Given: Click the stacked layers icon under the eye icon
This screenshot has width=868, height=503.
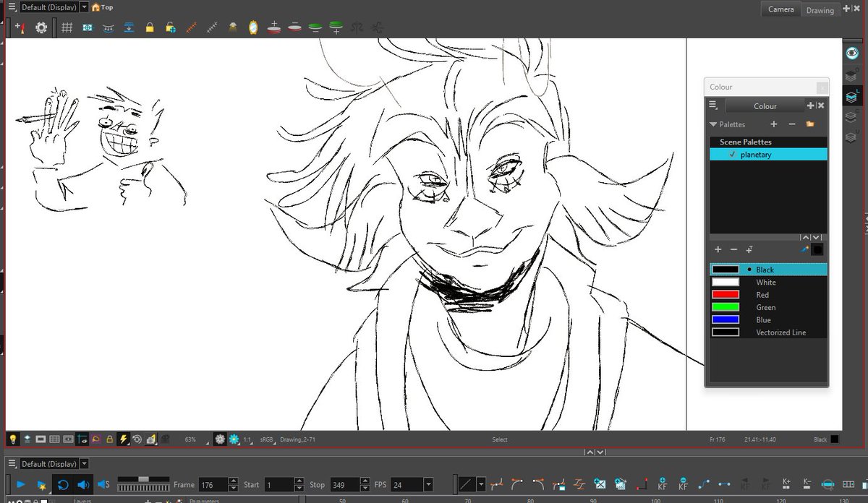Looking at the screenshot, I should click(x=852, y=74).
